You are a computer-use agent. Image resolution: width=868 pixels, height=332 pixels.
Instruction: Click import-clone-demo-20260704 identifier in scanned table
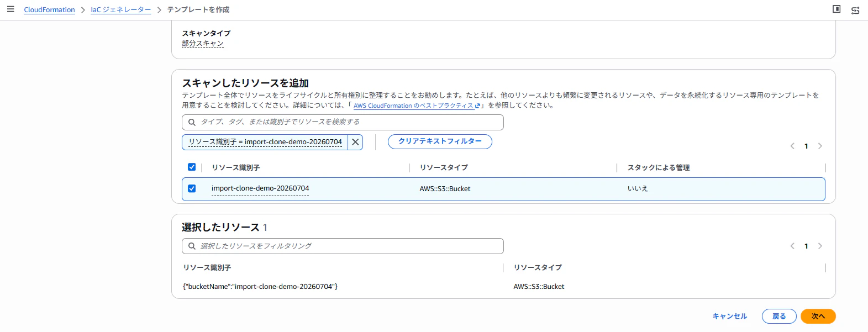[260, 188]
